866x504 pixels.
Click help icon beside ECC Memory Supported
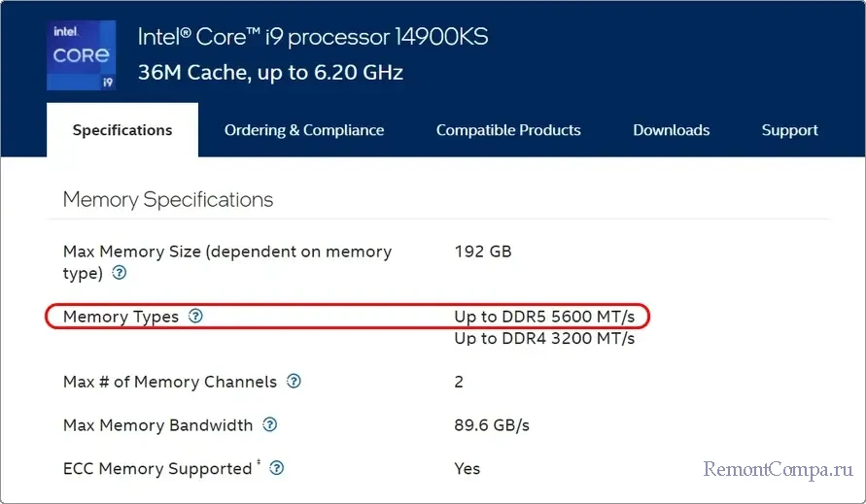277,468
